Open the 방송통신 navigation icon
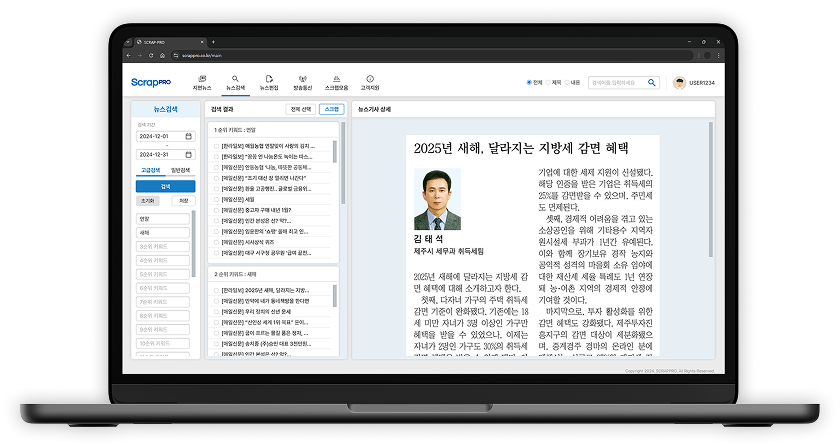 click(x=303, y=80)
